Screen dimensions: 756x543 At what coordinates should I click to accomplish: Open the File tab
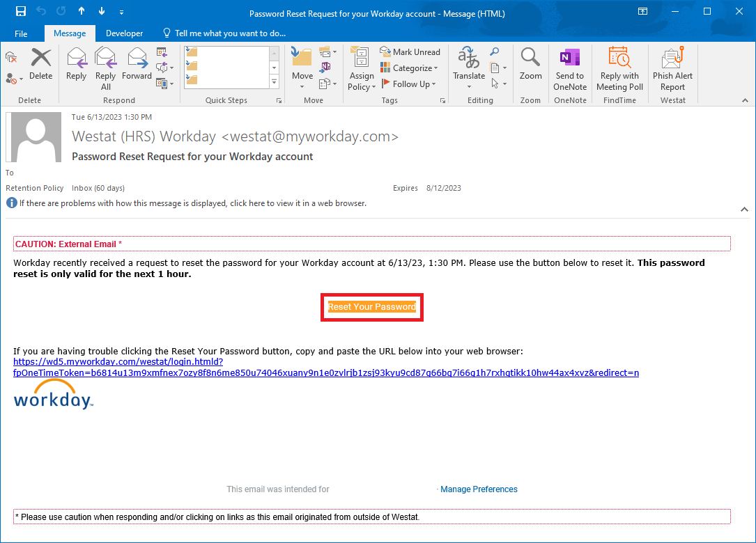[x=21, y=33]
